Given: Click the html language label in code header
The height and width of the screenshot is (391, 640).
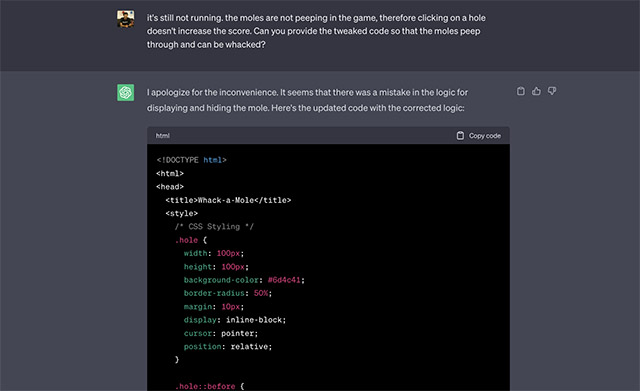Looking at the screenshot, I should click(162, 136).
